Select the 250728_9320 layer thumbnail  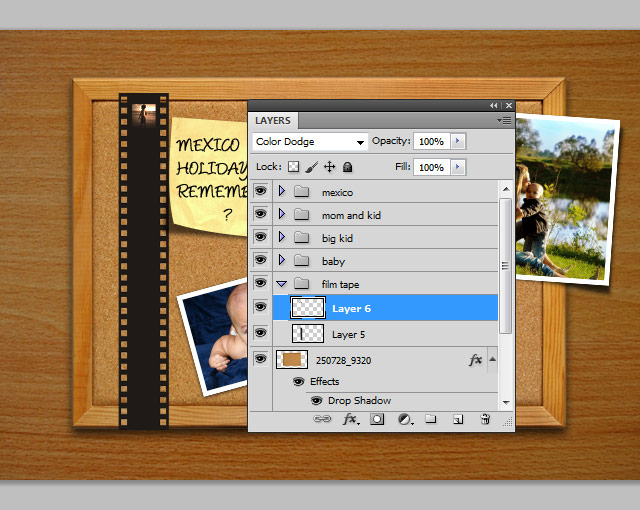[x=291, y=359]
